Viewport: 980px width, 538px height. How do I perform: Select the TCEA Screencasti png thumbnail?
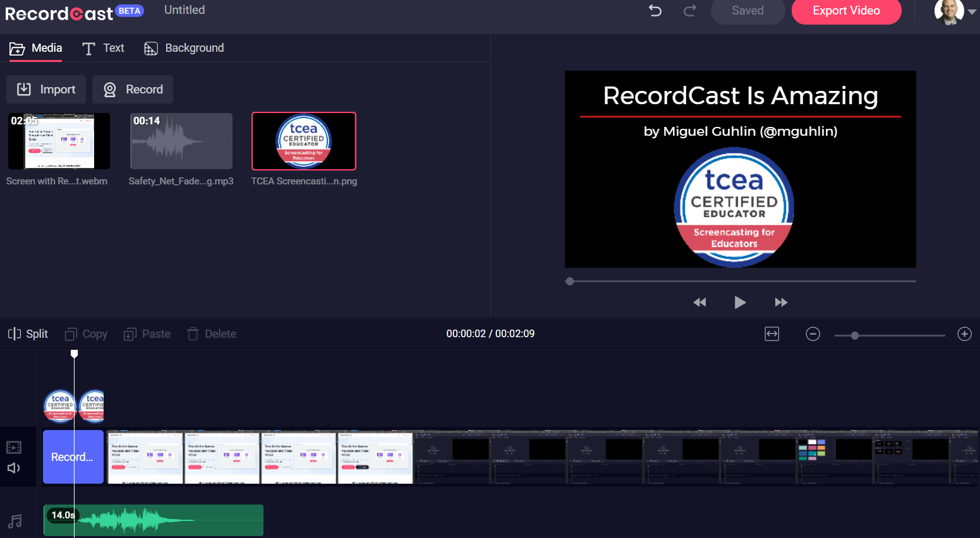[304, 141]
